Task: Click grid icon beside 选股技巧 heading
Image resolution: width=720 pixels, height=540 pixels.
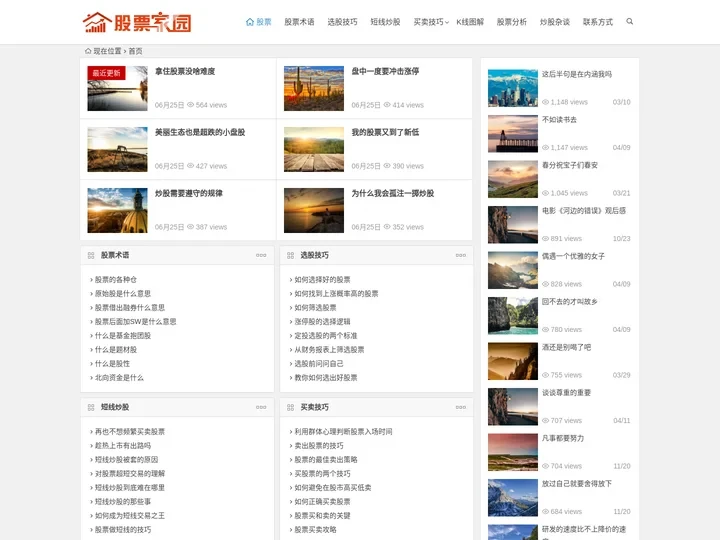Action: pyautogui.click(x=290, y=255)
